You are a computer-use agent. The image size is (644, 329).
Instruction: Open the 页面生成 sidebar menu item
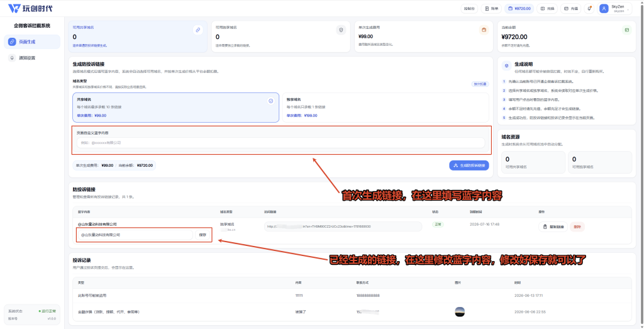point(32,42)
